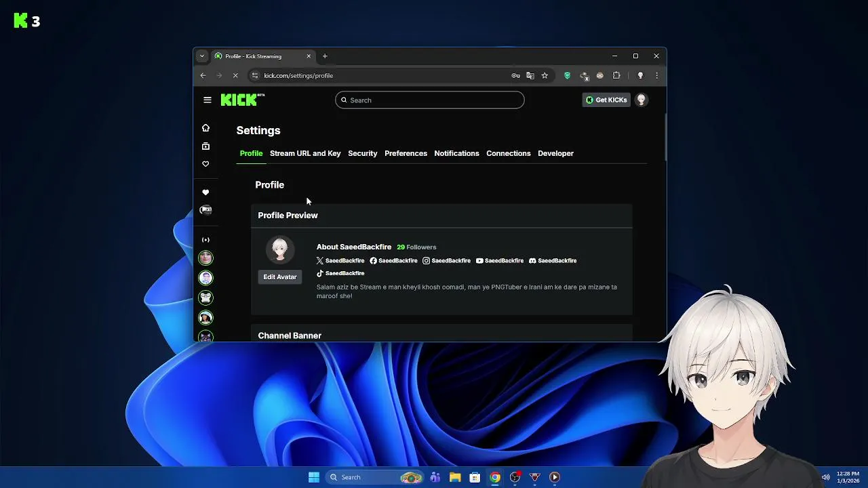Image resolution: width=868 pixels, height=488 pixels.
Task: Click the volume speaker tray icon
Action: tap(825, 477)
